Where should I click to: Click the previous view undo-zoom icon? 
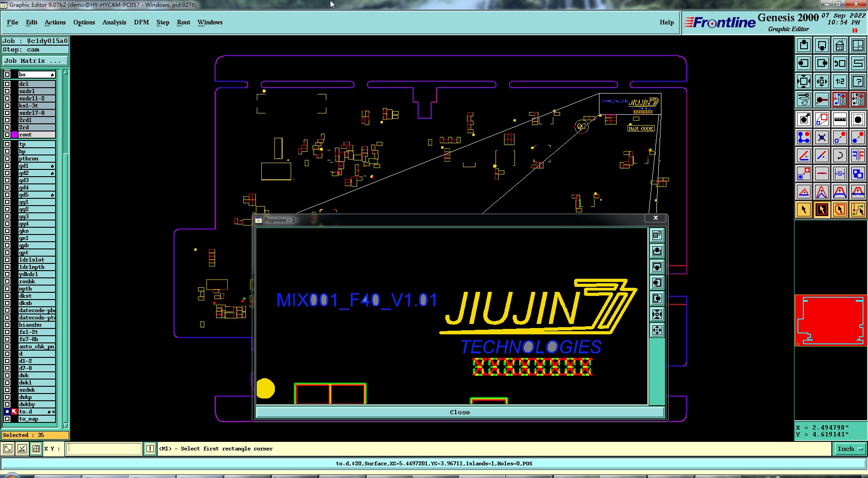click(x=840, y=63)
